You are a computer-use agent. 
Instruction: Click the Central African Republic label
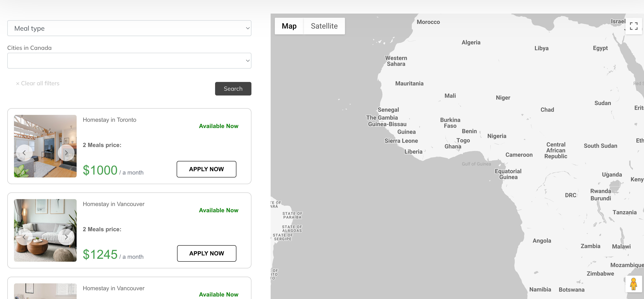click(556, 151)
